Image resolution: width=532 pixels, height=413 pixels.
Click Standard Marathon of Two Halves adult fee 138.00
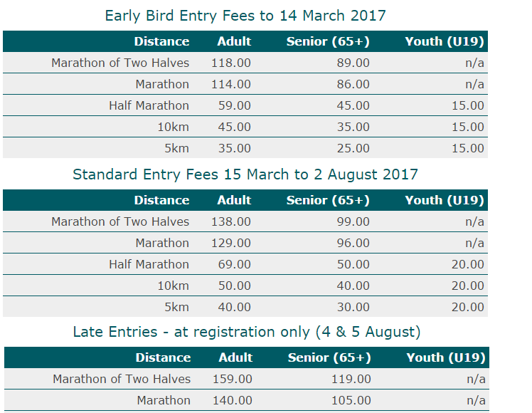[x=231, y=221]
